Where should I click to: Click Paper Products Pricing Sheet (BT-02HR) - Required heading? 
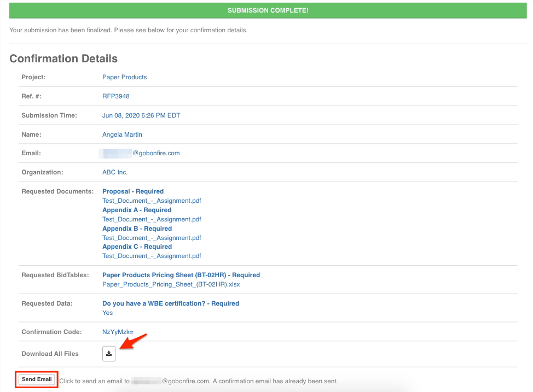coord(181,275)
